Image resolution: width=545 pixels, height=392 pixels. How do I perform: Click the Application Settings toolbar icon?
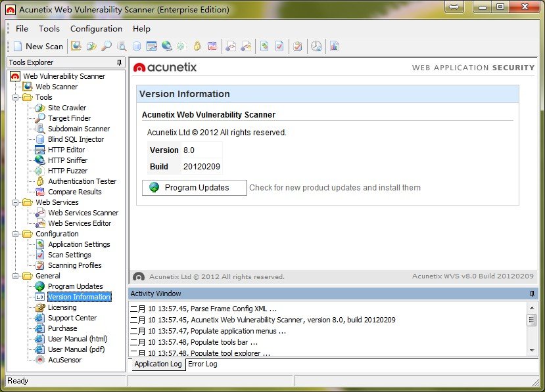[264, 46]
